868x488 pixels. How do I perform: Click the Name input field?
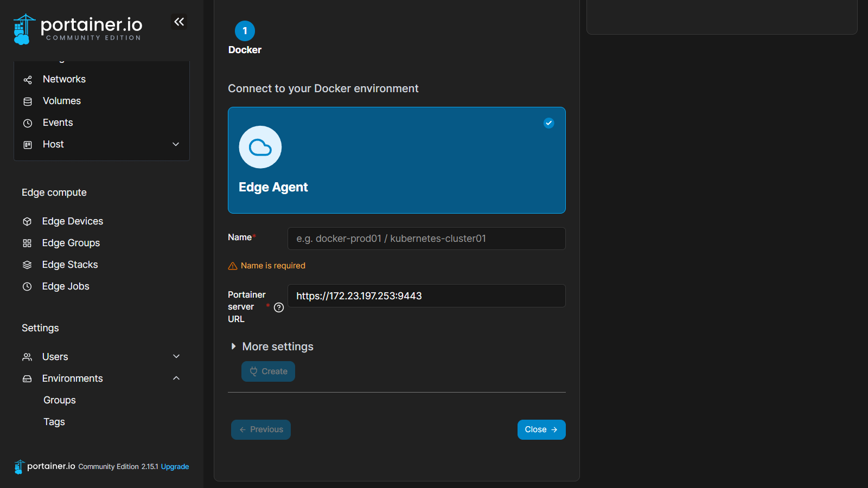click(426, 239)
